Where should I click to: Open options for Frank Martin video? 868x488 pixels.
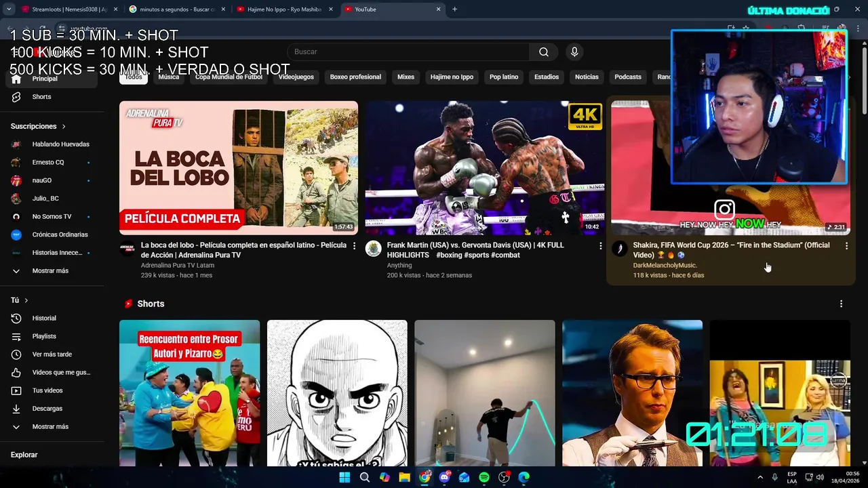600,246
